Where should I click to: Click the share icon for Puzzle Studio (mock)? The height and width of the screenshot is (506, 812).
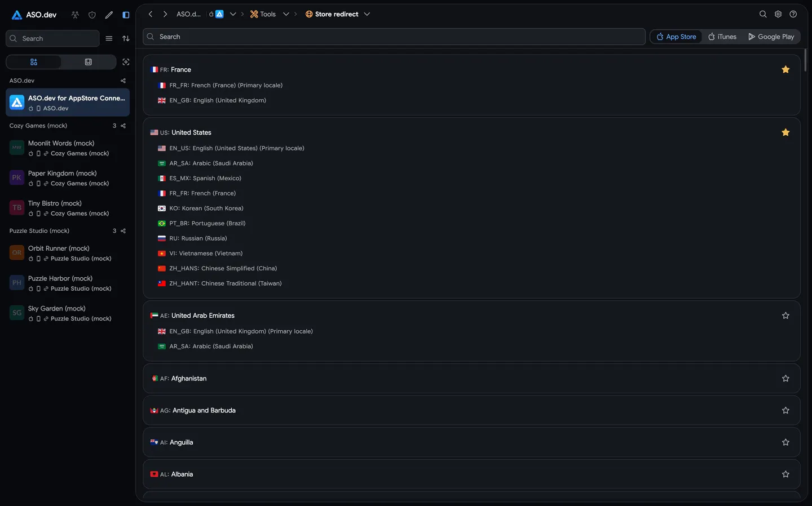(123, 231)
